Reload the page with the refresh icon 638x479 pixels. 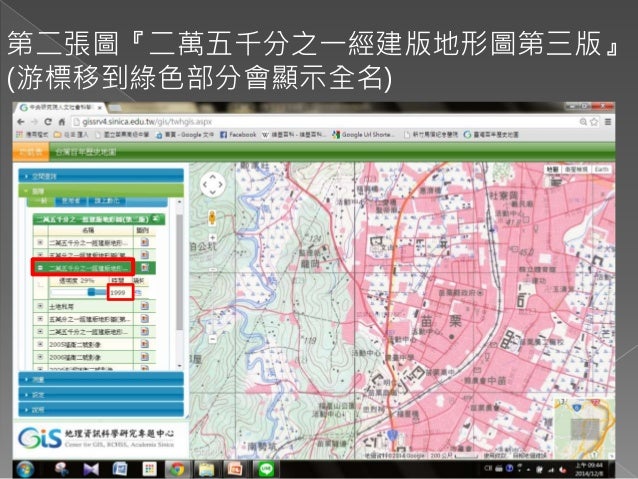point(48,122)
